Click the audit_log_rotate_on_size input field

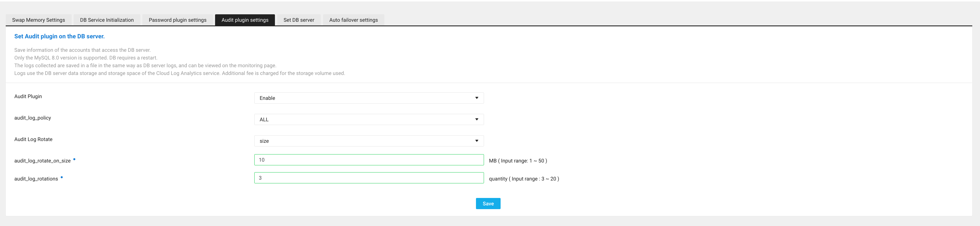pyautogui.click(x=369, y=160)
